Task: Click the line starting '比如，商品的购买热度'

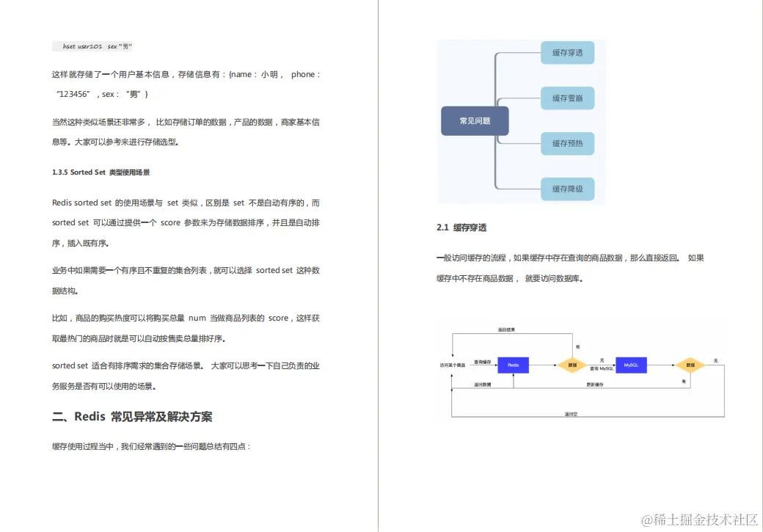Action: pos(186,318)
